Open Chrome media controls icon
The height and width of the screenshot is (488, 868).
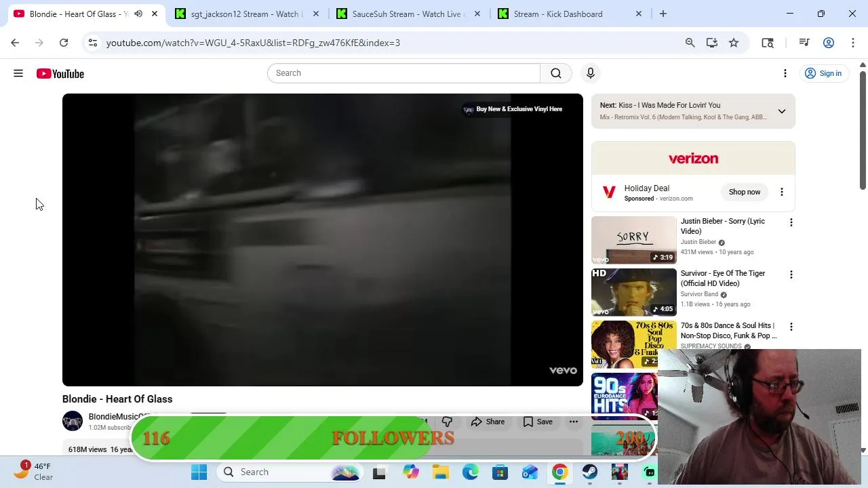(804, 43)
